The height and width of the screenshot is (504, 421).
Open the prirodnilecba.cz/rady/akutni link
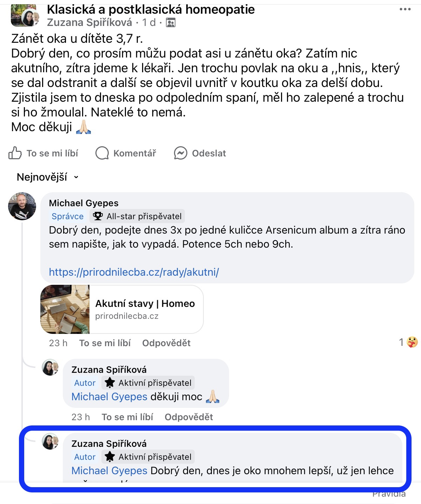pyautogui.click(x=134, y=272)
